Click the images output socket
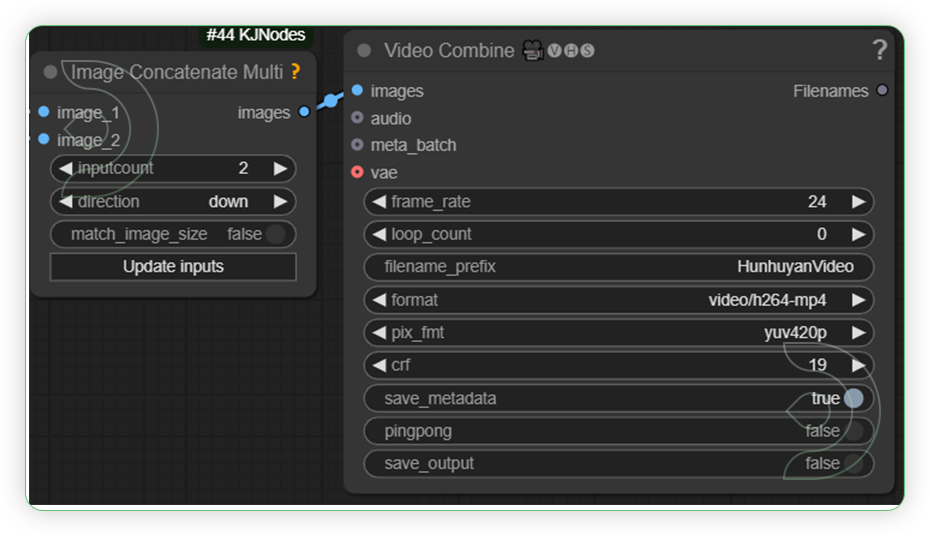 [x=304, y=111]
